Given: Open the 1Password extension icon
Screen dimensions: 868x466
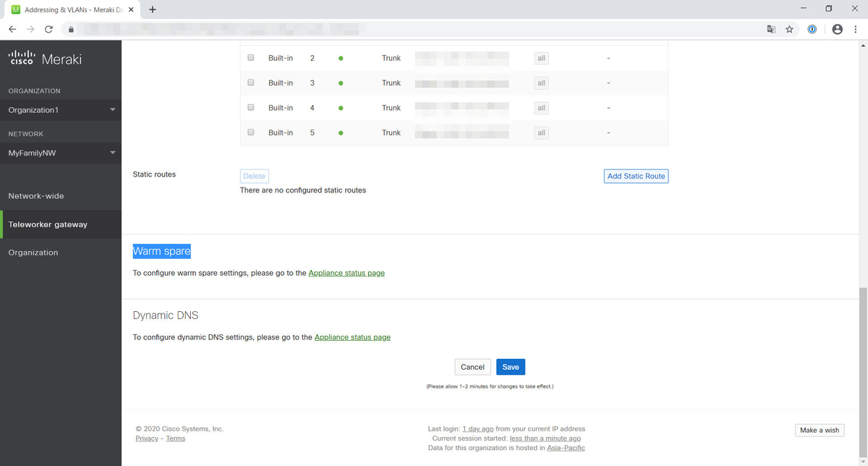Looking at the screenshot, I should pyautogui.click(x=813, y=30).
